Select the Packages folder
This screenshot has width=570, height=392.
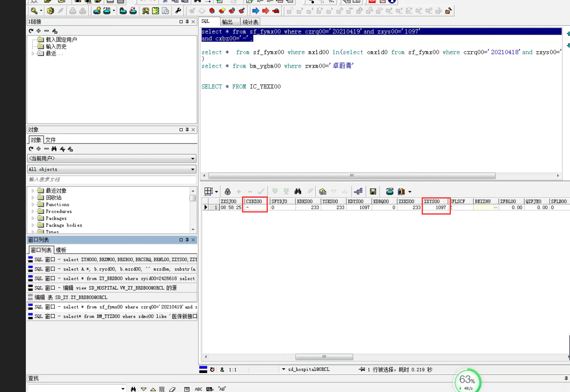pos(56,218)
